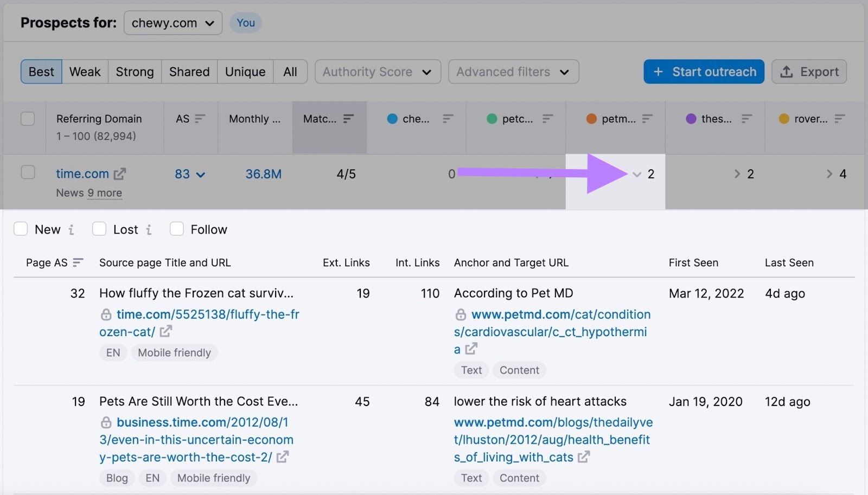This screenshot has width=868, height=495.
Task: Click the green petc... color dot
Action: coord(492,119)
